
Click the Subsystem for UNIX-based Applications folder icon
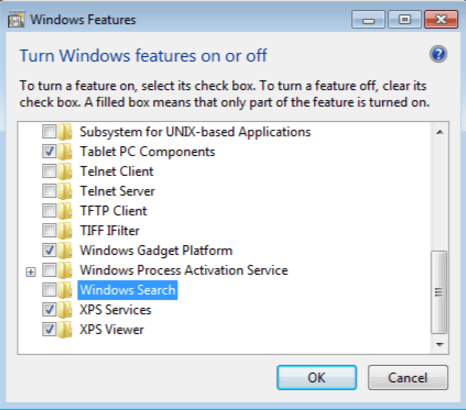[65, 132]
